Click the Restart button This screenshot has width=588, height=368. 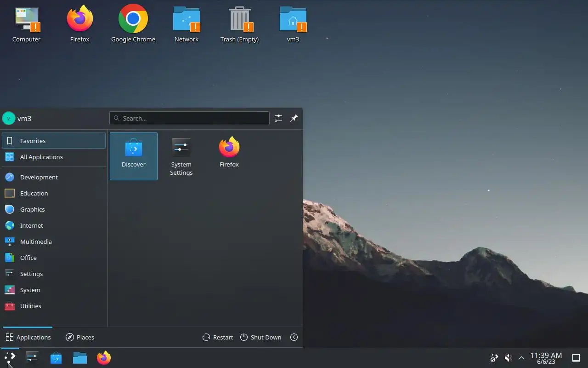click(x=218, y=337)
